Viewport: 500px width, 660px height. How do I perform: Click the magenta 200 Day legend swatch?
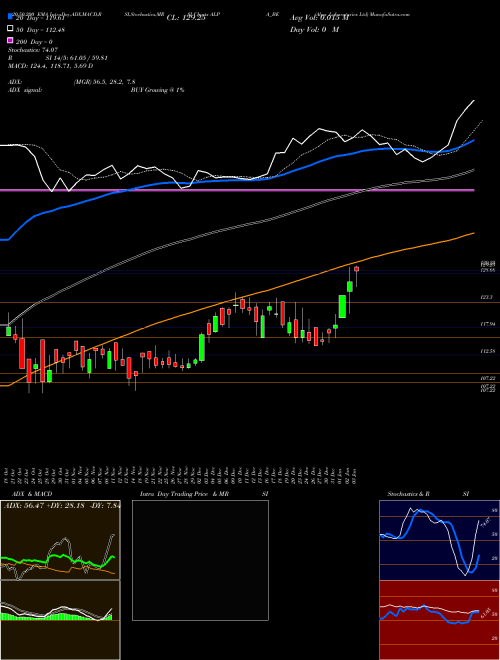pyautogui.click(x=10, y=41)
